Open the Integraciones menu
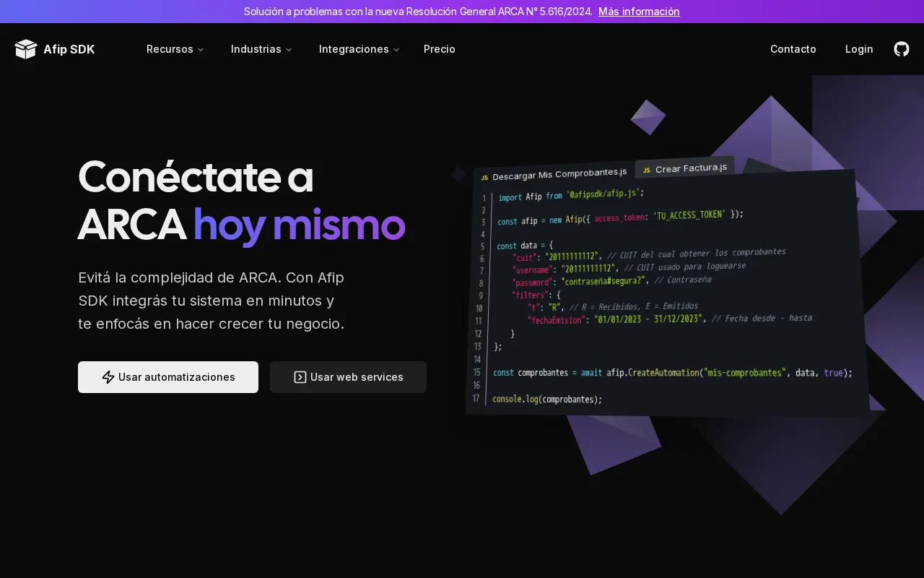The width and height of the screenshot is (924, 578). 359,49
